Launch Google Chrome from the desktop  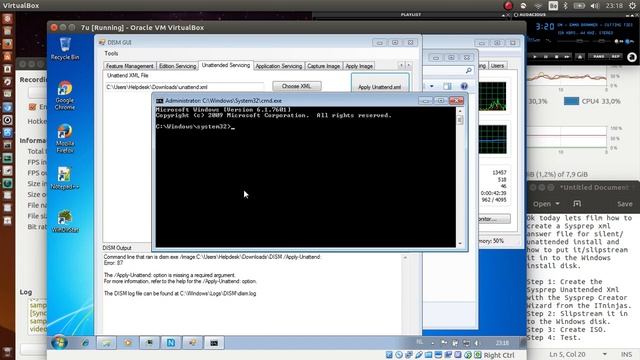click(x=65, y=95)
